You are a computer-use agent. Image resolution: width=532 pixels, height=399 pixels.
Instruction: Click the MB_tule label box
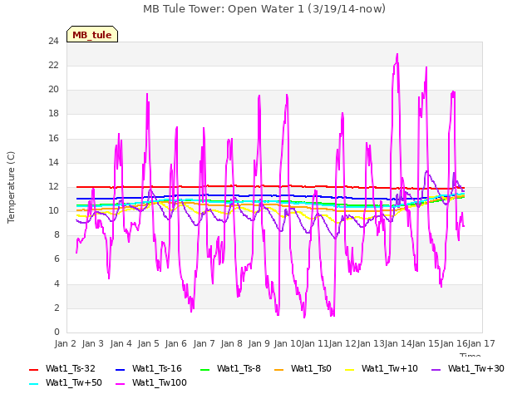coord(92,34)
